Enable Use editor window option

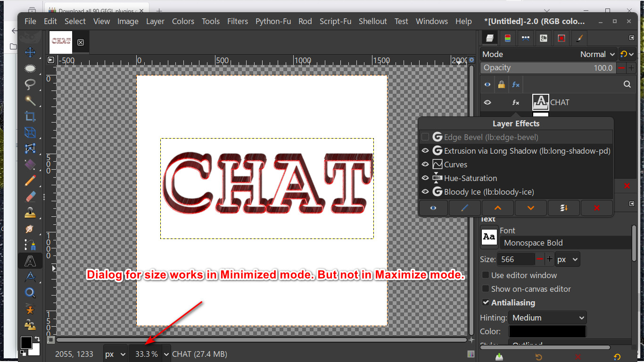(486, 275)
